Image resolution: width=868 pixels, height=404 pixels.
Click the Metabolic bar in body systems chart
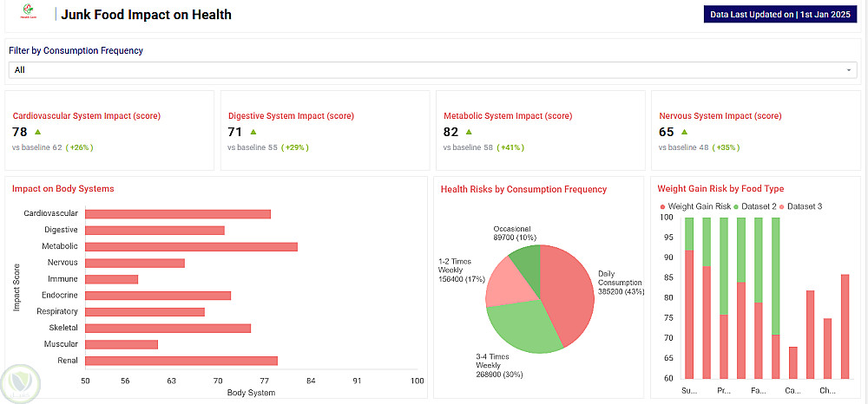[191, 246]
